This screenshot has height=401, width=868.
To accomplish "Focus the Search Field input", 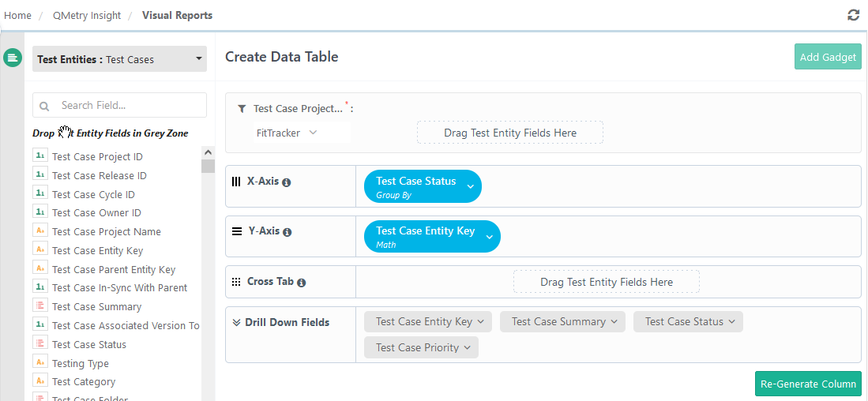I will pos(126,105).
